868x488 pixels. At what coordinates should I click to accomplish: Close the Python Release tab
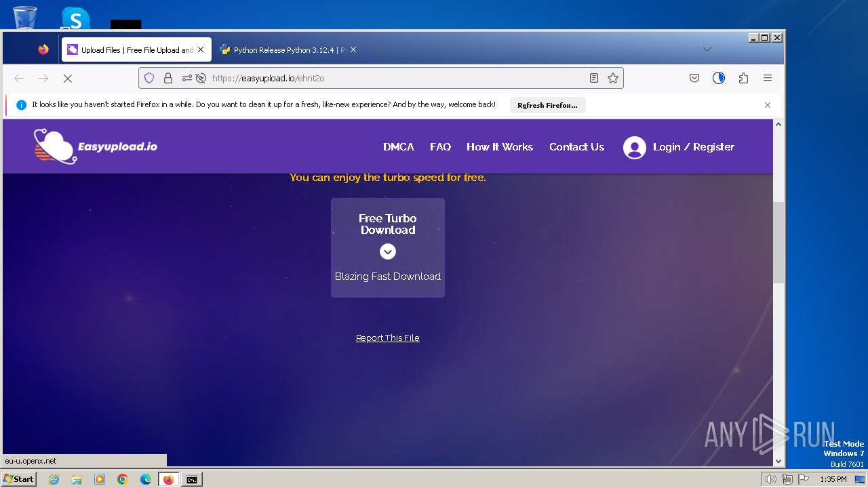(353, 49)
